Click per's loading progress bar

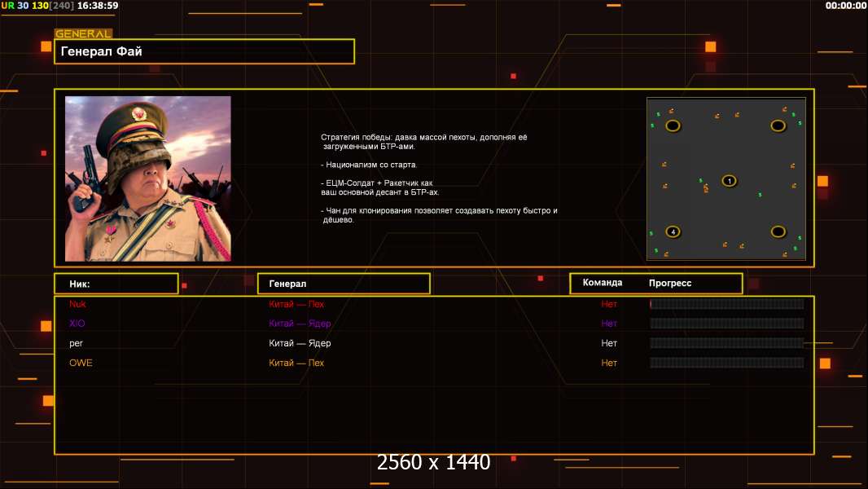click(x=727, y=343)
